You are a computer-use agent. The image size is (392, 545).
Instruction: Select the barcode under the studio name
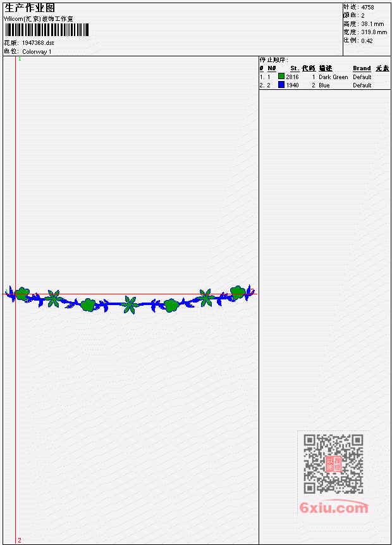pyautogui.click(x=47, y=30)
